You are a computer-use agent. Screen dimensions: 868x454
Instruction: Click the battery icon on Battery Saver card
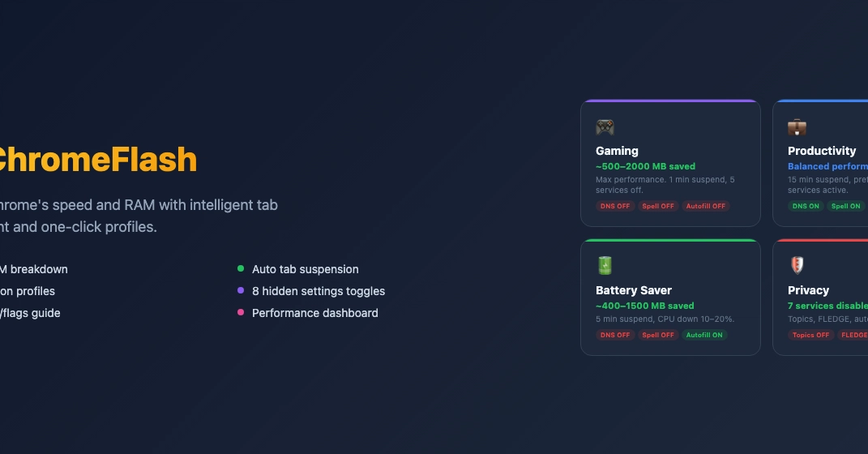(605, 266)
